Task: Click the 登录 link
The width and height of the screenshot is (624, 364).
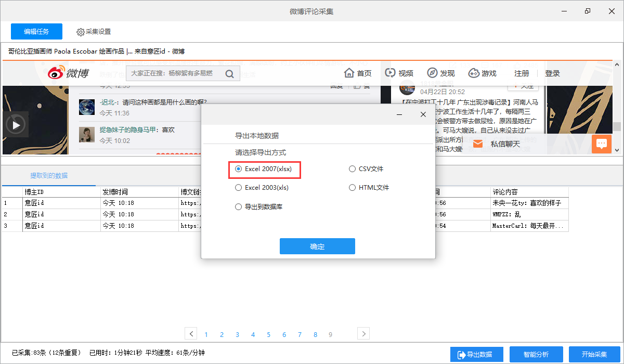Action: click(552, 73)
